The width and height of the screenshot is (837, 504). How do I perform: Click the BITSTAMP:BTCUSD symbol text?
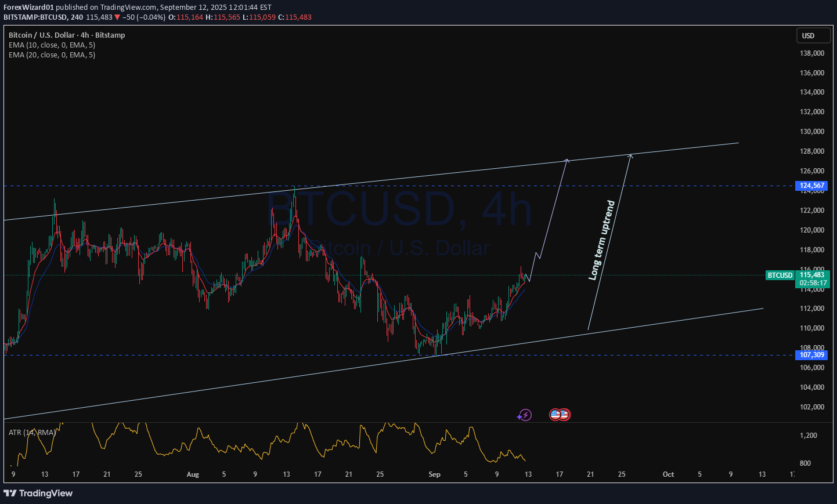[35, 17]
